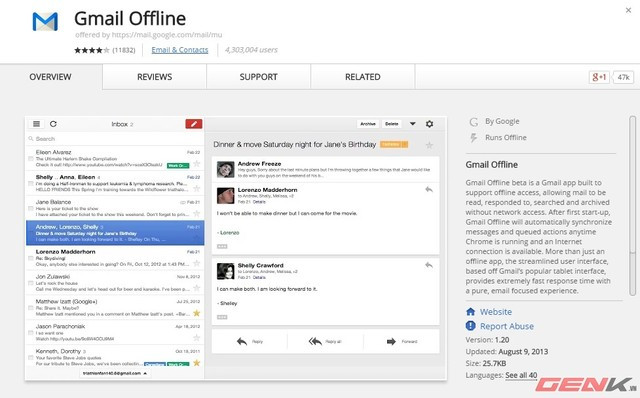Click the star on Matthew Izatt's email
Image resolution: width=640 pixels, height=398 pixels.
[196, 313]
